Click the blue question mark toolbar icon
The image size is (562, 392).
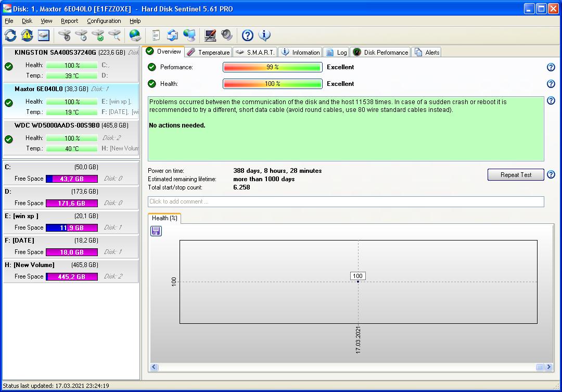[247, 35]
